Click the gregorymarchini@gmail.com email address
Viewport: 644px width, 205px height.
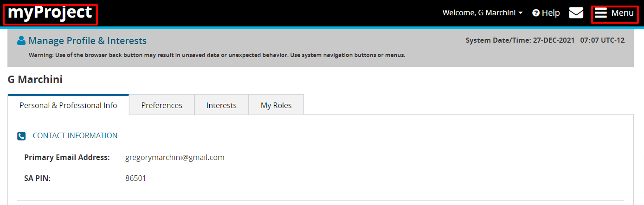click(x=175, y=158)
